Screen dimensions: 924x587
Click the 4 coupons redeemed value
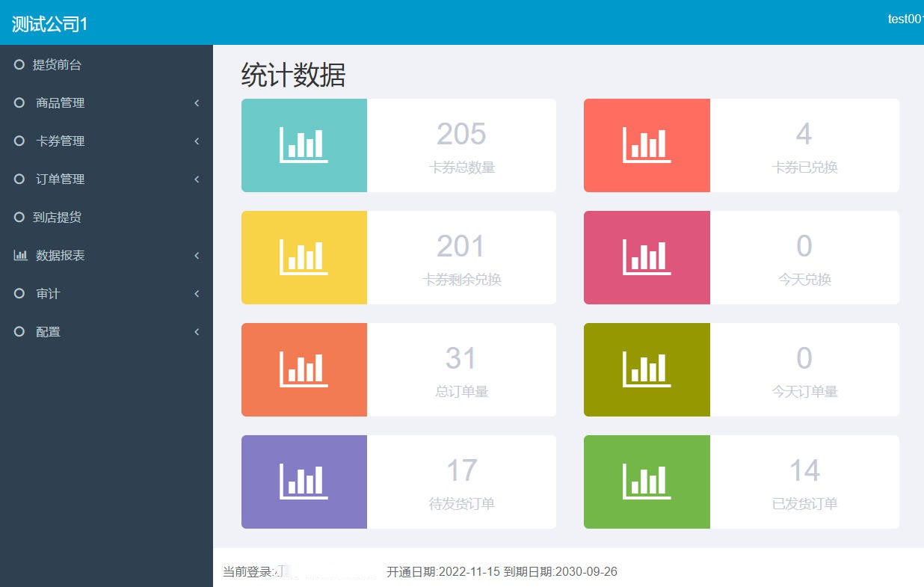pos(804,135)
